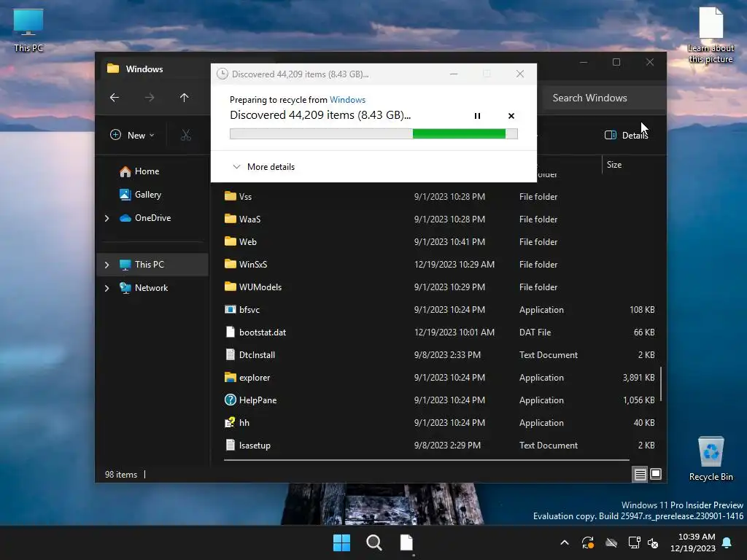The width and height of the screenshot is (747, 560).
Task: Click the horizontal scrollbar of file list
Action: (x=426, y=461)
